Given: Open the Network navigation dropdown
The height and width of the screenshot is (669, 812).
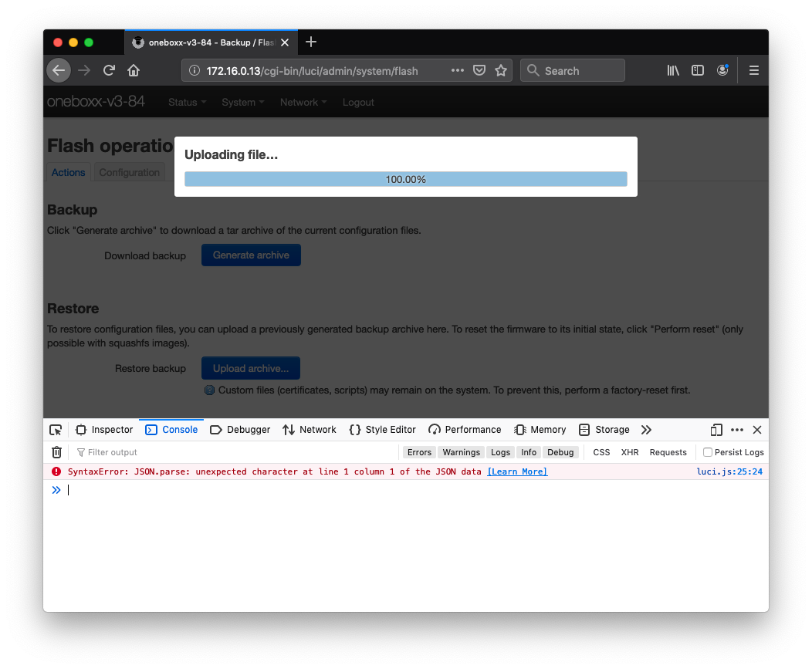Looking at the screenshot, I should [303, 102].
